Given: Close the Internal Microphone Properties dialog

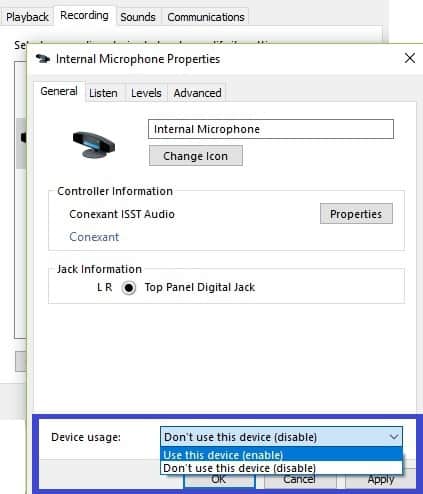Looking at the screenshot, I should click(x=410, y=58).
